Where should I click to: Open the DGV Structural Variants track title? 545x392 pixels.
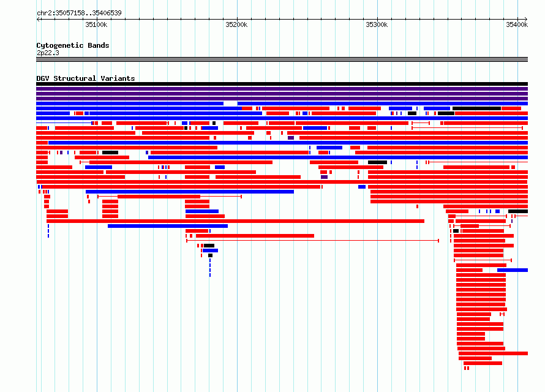tap(86, 78)
